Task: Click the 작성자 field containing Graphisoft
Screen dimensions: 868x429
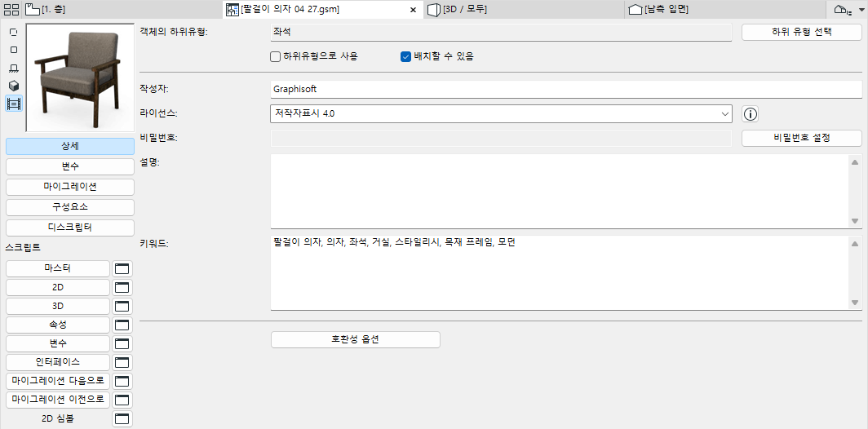Action: click(x=566, y=89)
